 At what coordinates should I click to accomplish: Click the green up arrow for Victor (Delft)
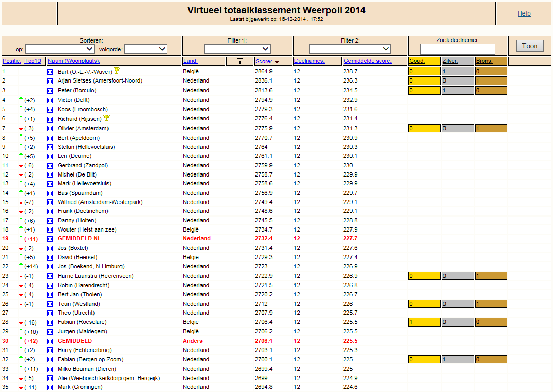(x=21, y=100)
